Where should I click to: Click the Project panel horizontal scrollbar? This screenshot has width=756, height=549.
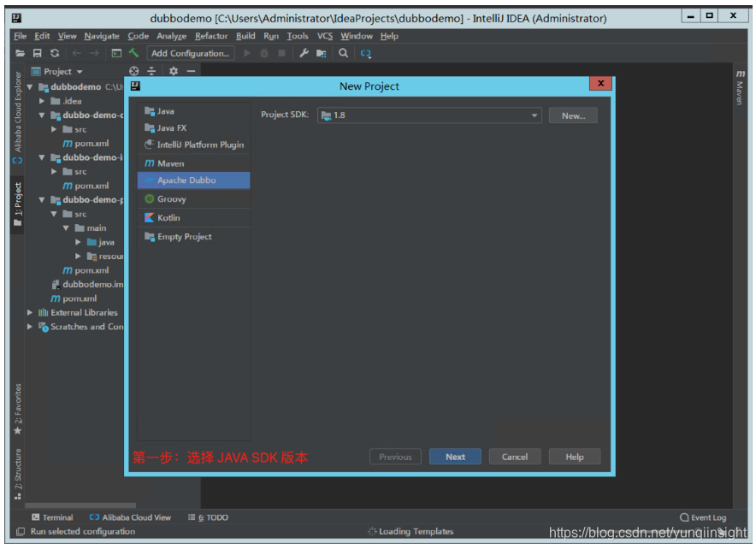[80, 505]
